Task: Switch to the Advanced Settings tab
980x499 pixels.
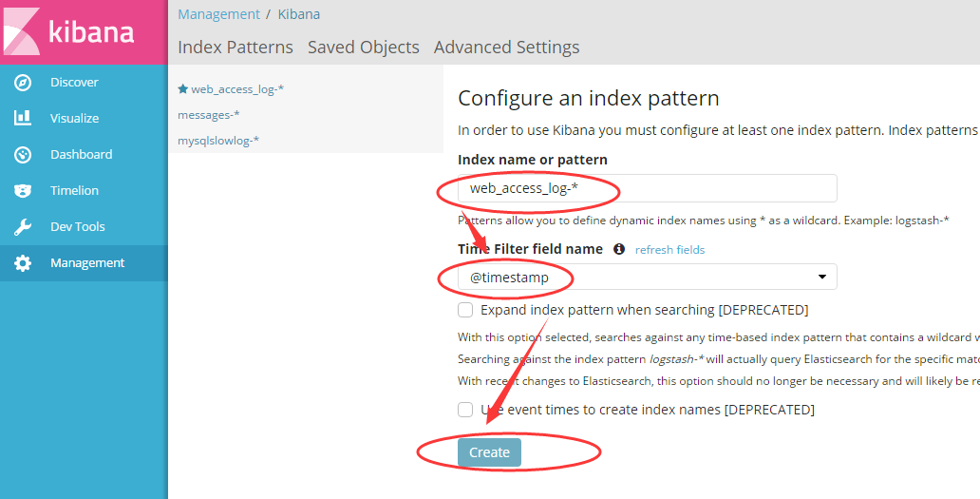Action: point(506,47)
